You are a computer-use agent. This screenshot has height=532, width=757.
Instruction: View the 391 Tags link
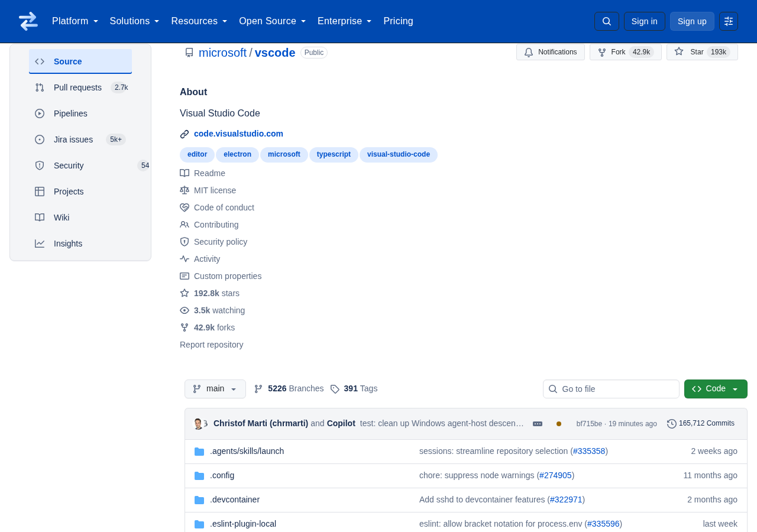click(354, 388)
